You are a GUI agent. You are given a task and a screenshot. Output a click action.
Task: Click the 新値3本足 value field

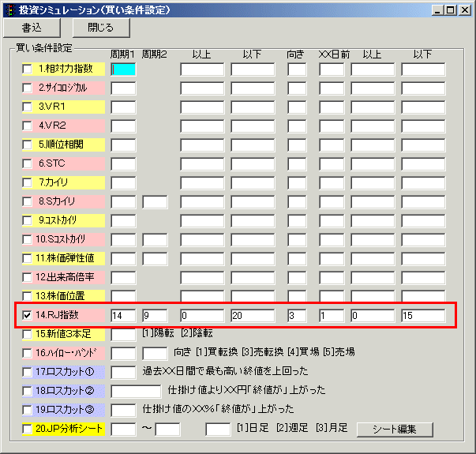(x=123, y=335)
